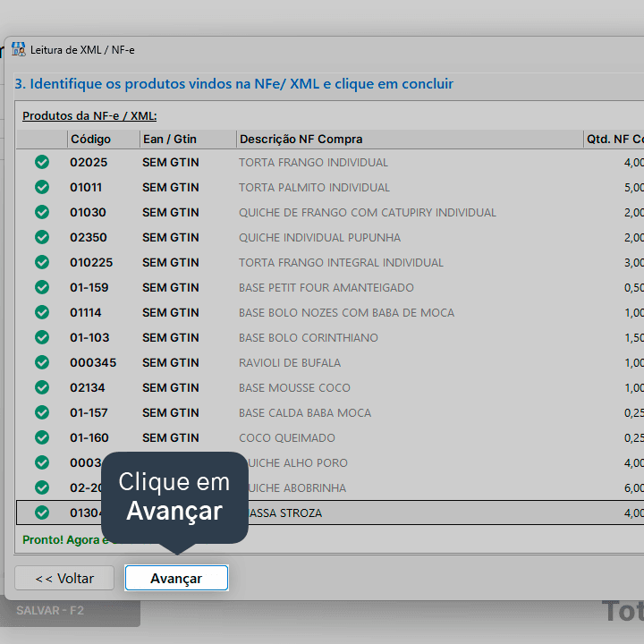The image size is (644, 644).
Task: Click green check icon for TORTA FRANGO INDIVIDUAL
Action: tap(42, 162)
